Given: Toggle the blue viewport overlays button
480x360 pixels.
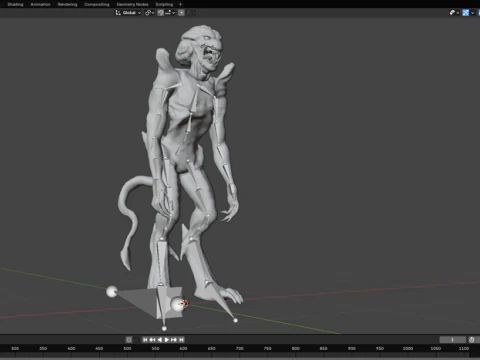Looking at the screenshot, I should pyautogui.click(x=466, y=13).
